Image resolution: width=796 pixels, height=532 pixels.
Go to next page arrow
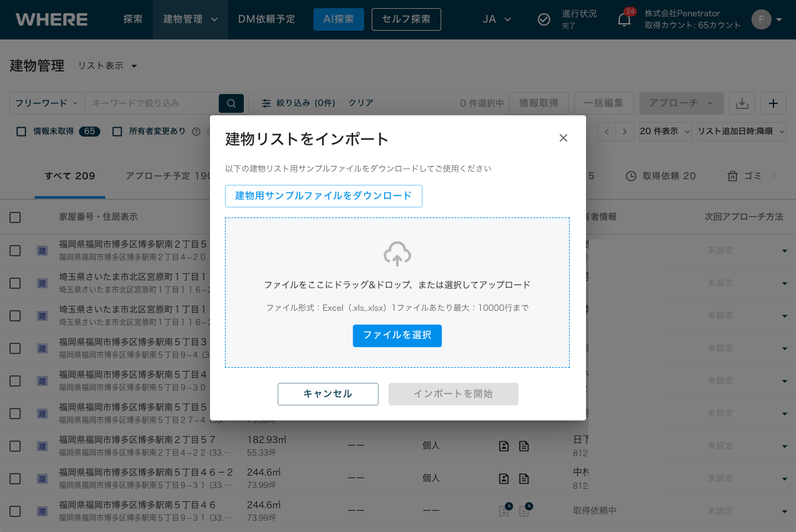[625, 132]
